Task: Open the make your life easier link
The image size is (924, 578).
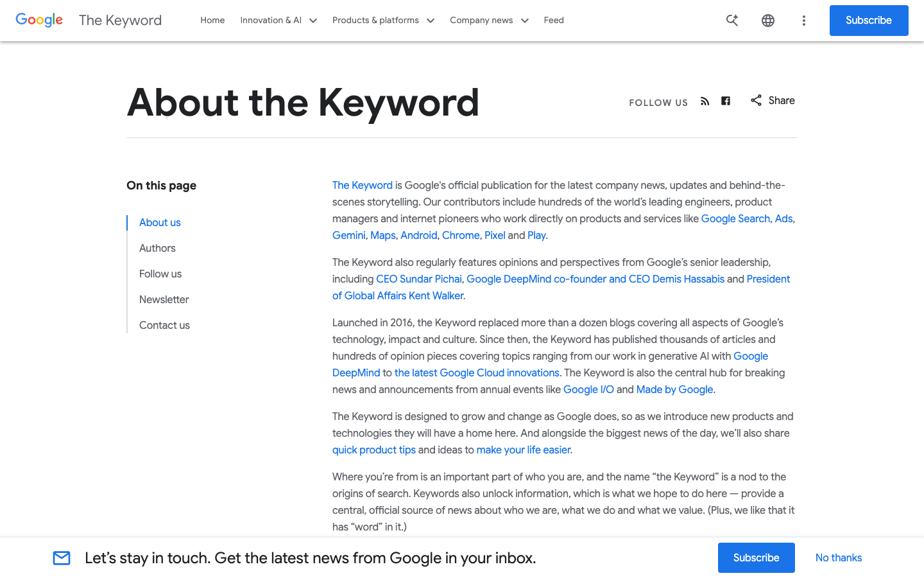Action: 524,450
